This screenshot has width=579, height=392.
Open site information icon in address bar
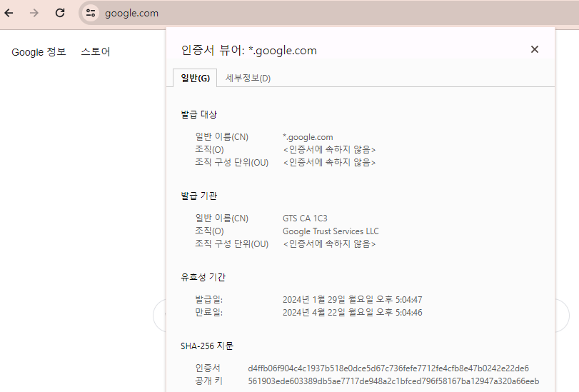[x=91, y=13]
